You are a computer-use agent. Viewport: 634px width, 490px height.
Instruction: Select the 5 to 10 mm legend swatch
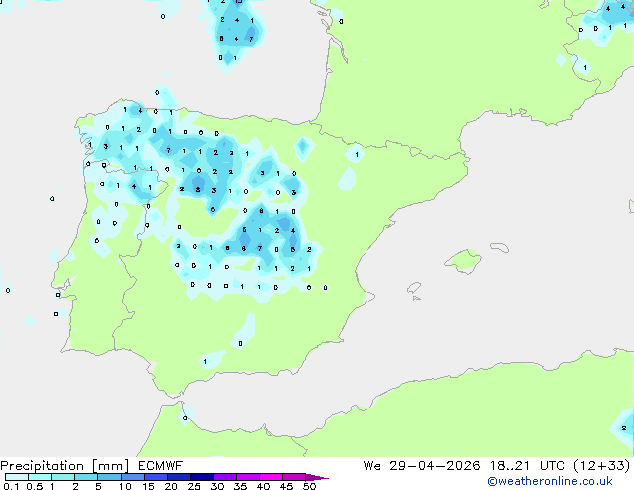click(x=109, y=477)
